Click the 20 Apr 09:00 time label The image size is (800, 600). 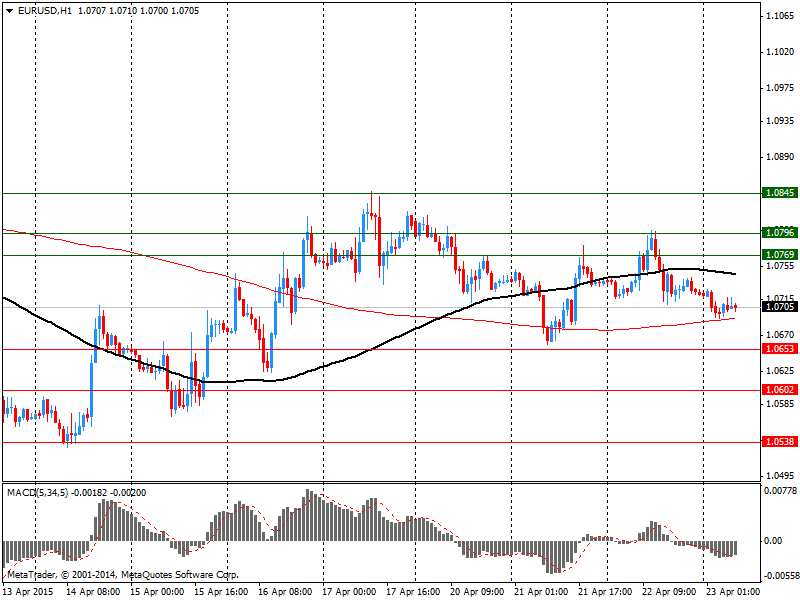(x=477, y=592)
